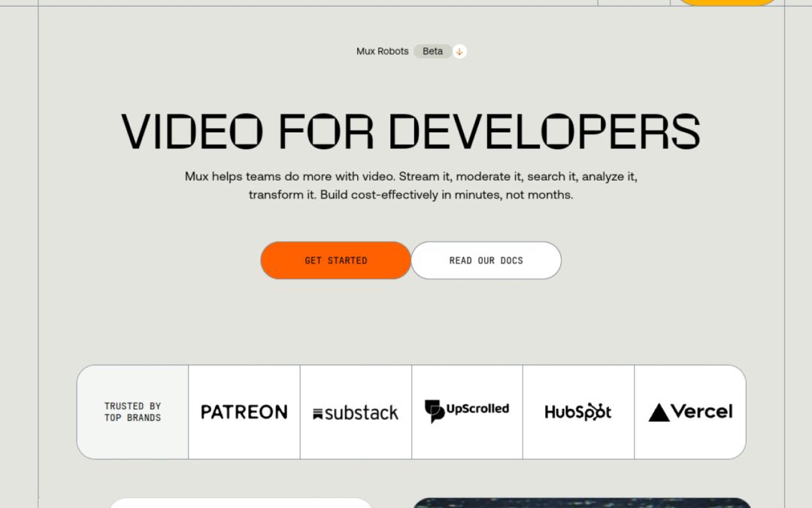Click the HubSpot logo
Image resolution: width=812 pixels, height=508 pixels.
tap(578, 412)
